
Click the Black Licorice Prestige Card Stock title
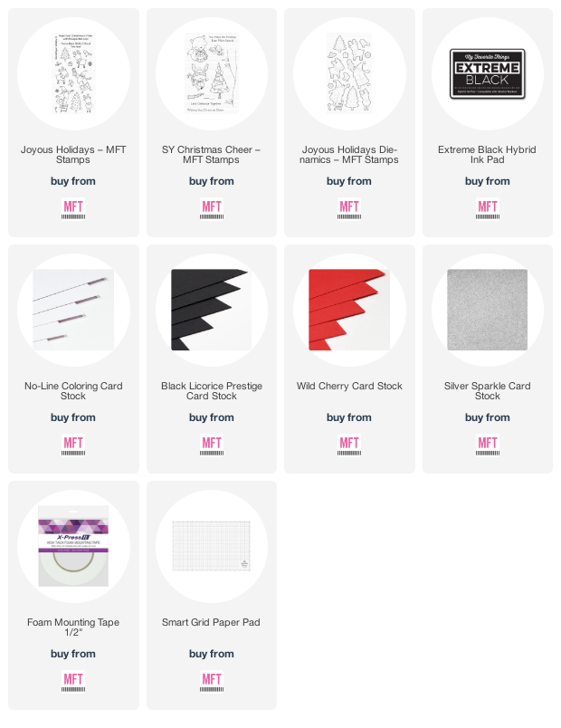pos(212,391)
